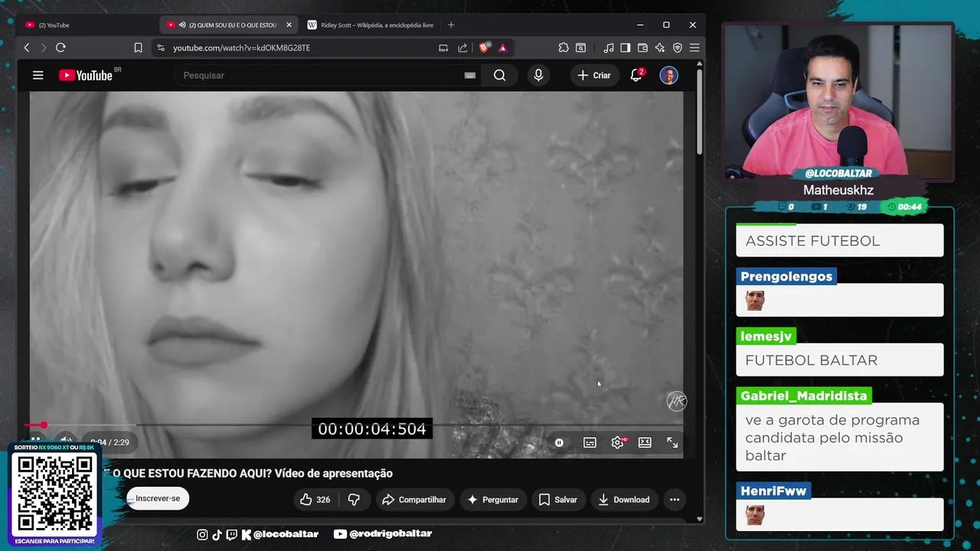Save the video with Salvar
The width and height of the screenshot is (980, 551).
(558, 500)
